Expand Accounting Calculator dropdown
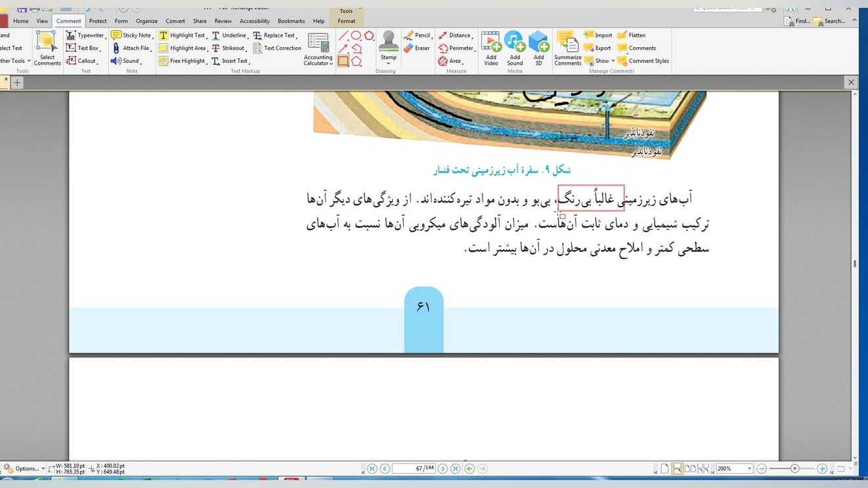The image size is (868, 488). click(x=318, y=64)
